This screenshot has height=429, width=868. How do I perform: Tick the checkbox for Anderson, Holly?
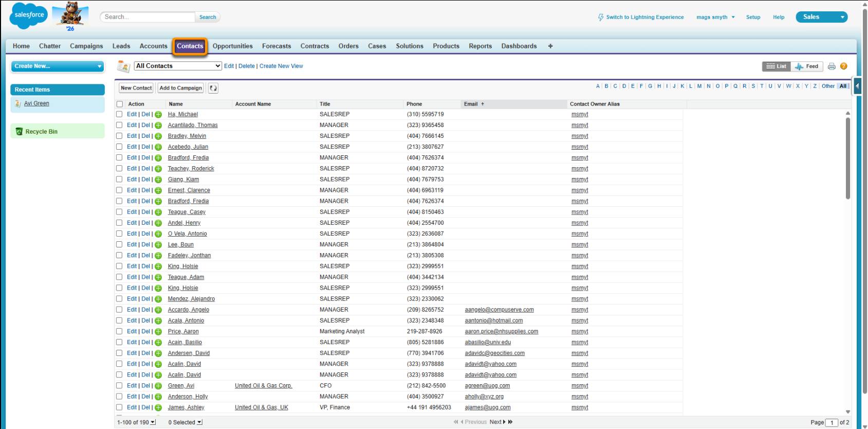pos(119,396)
